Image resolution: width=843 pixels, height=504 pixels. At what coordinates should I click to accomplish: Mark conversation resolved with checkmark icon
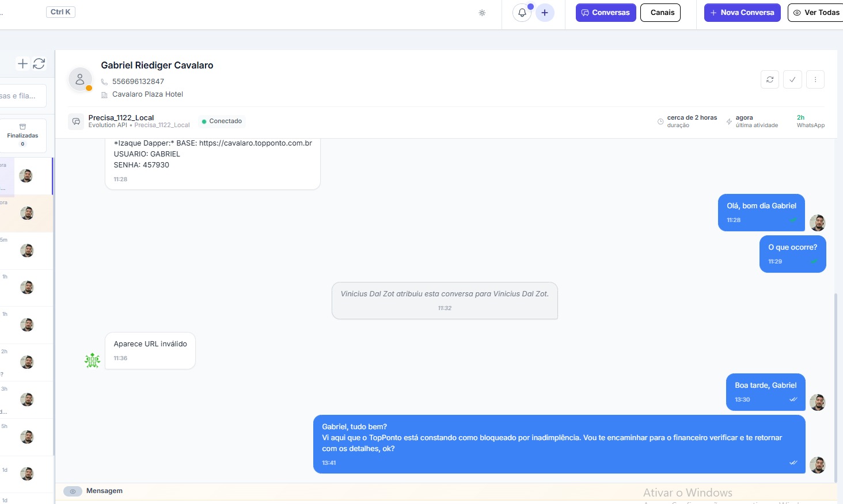792,79
